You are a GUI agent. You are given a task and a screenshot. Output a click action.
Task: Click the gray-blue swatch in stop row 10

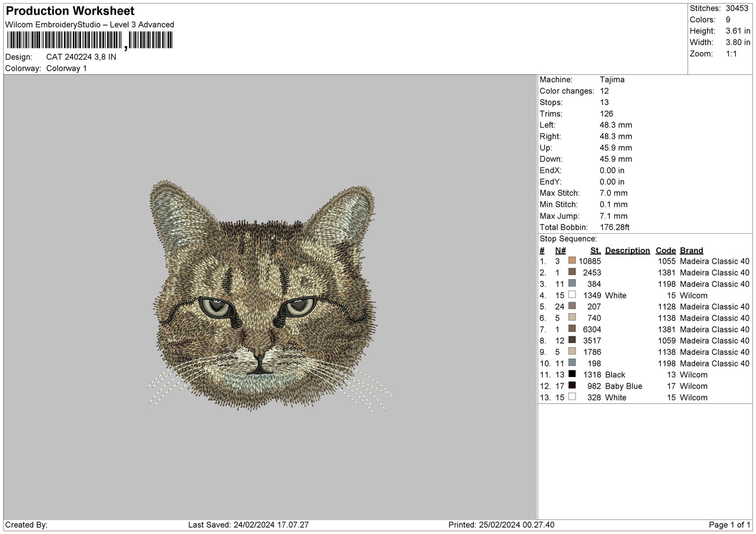572,362
